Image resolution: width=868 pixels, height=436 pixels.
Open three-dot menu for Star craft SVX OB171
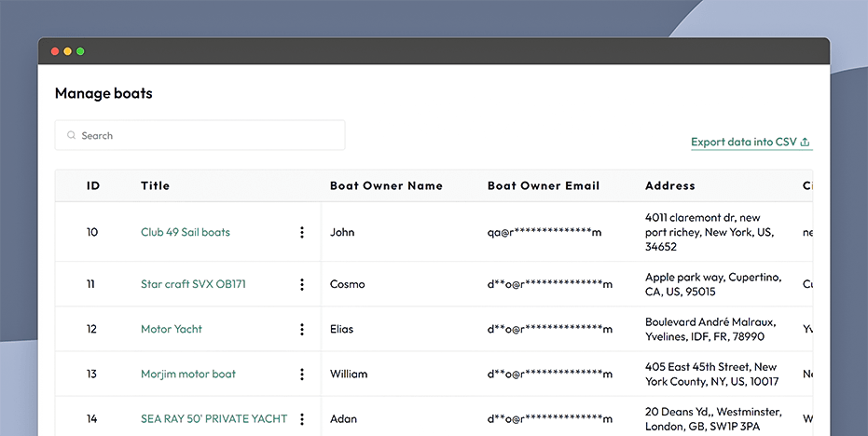coord(302,284)
